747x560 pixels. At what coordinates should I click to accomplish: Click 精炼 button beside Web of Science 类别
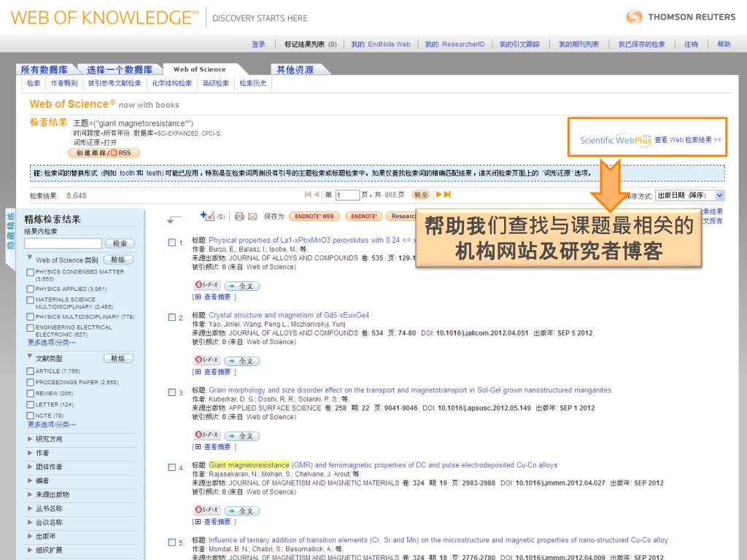(117, 260)
